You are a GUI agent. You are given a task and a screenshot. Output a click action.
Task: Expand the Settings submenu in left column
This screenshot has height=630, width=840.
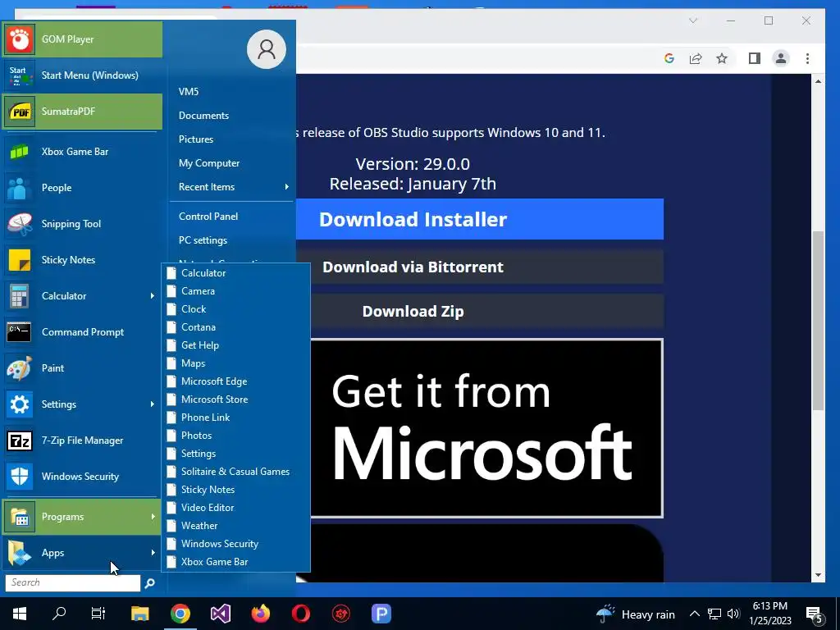(x=153, y=404)
